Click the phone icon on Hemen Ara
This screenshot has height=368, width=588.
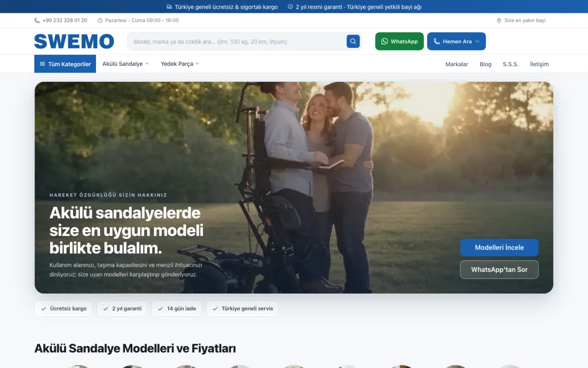[437, 41]
